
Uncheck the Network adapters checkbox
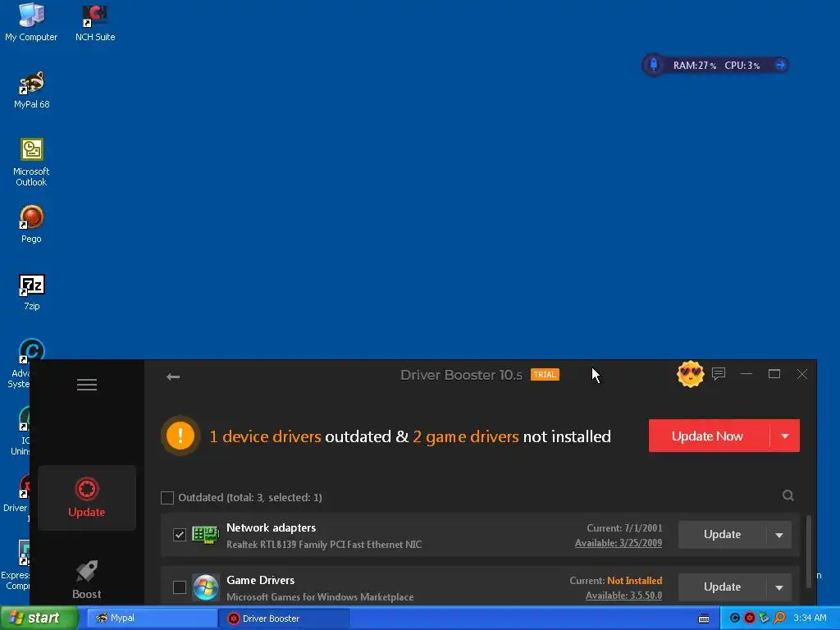[180, 535]
